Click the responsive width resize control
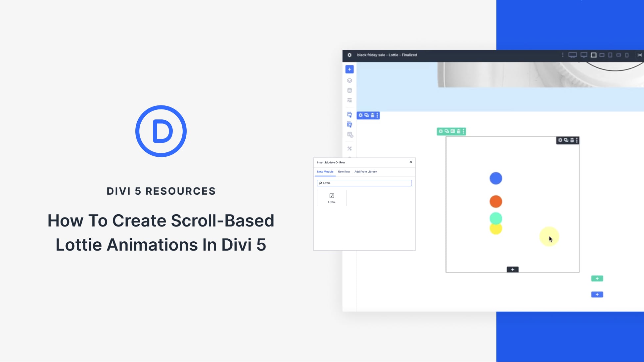The width and height of the screenshot is (644, 362). pyautogui.click(x=639, y=55)
